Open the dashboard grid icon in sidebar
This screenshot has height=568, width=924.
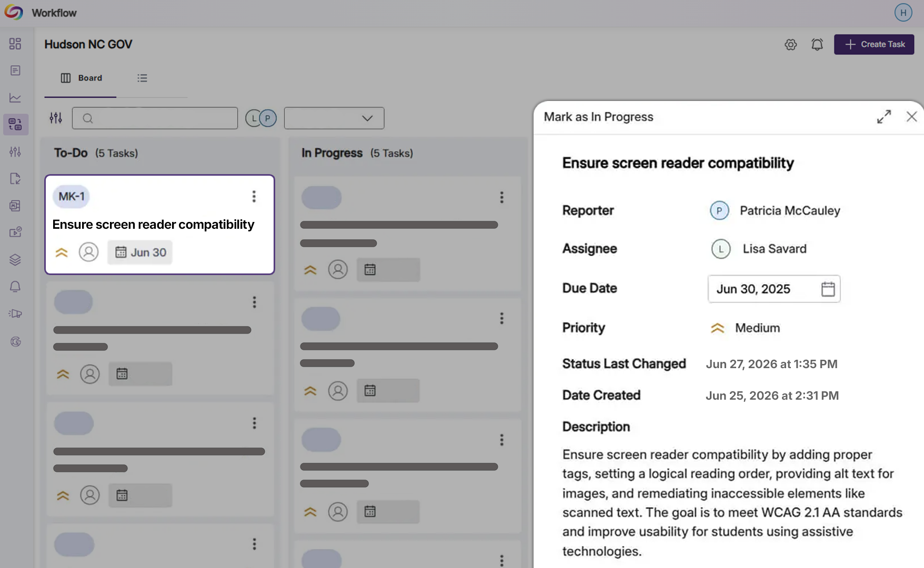15,44
